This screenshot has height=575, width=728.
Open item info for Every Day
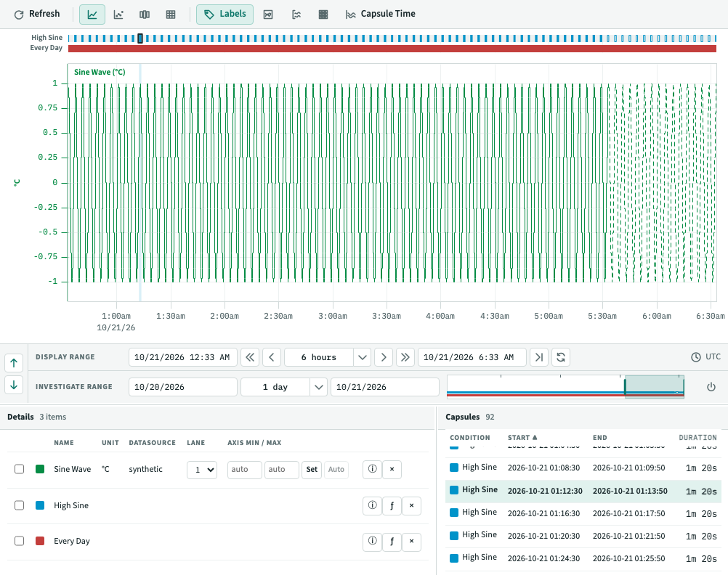pyautogui.click(x=373, y=541)
